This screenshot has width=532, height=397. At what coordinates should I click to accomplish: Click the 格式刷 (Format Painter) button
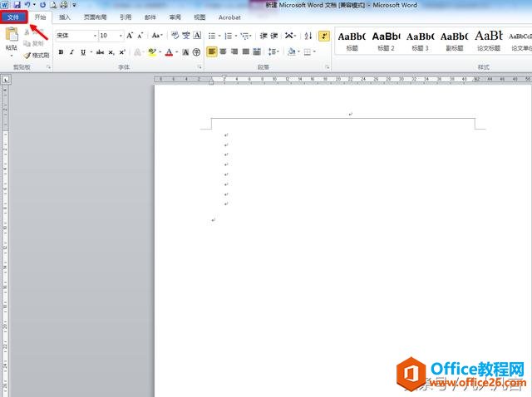point(37,55)
